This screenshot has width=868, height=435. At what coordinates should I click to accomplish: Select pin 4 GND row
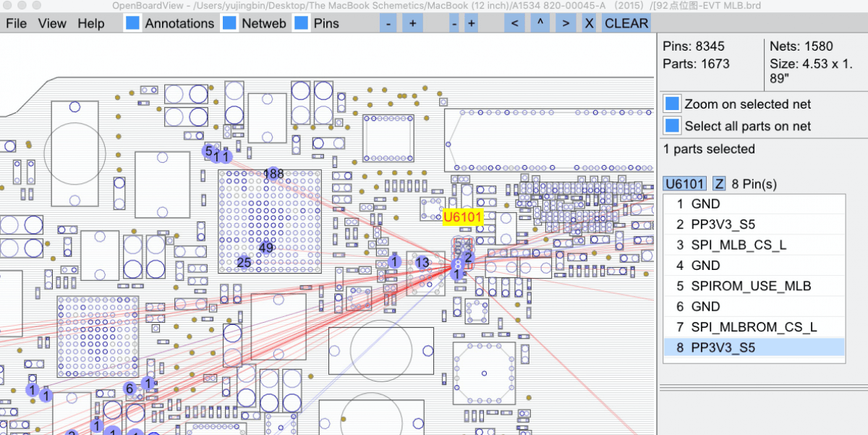click(x=754, y=266)
